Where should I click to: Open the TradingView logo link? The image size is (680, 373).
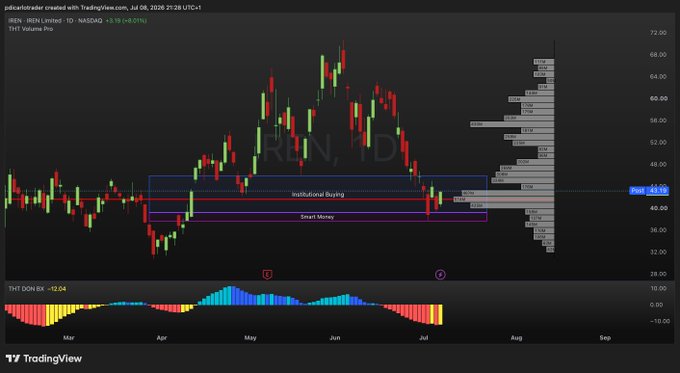pos(44,359)
